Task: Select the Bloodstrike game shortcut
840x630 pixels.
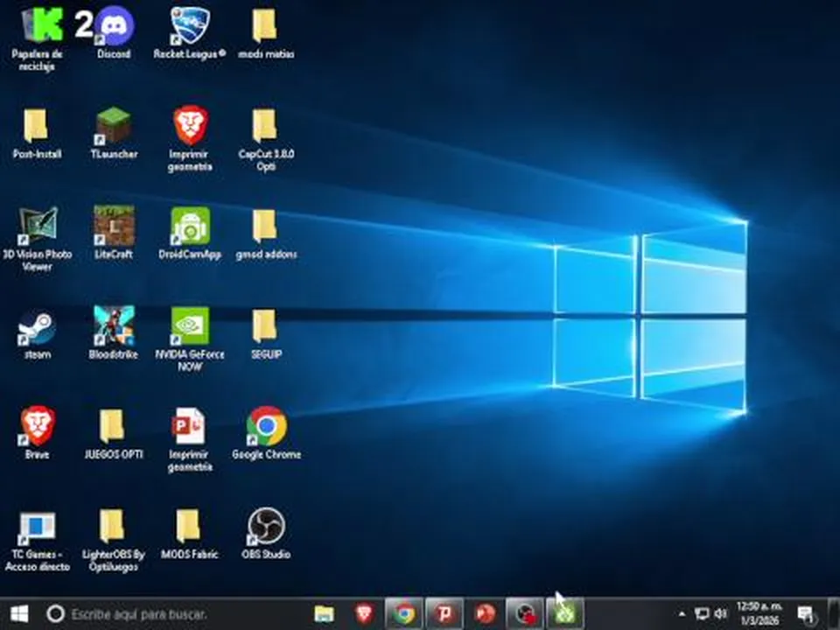Action: coord(114,333)
